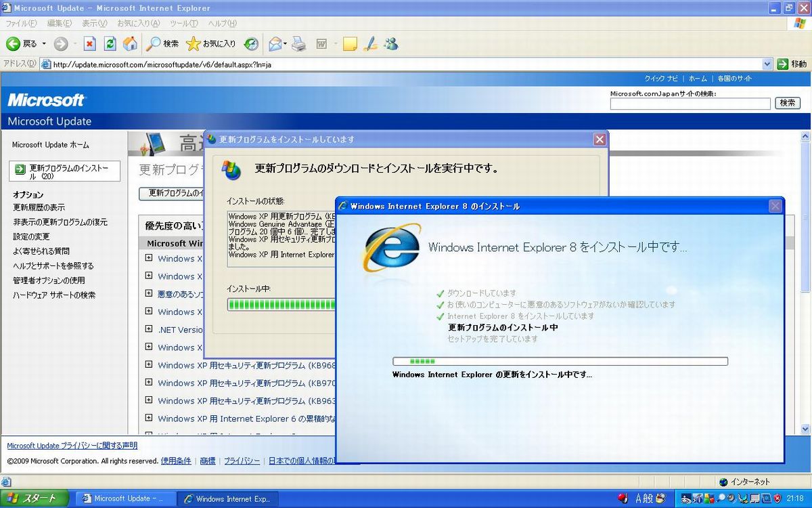Open the スタート Start button

(35, 499)
